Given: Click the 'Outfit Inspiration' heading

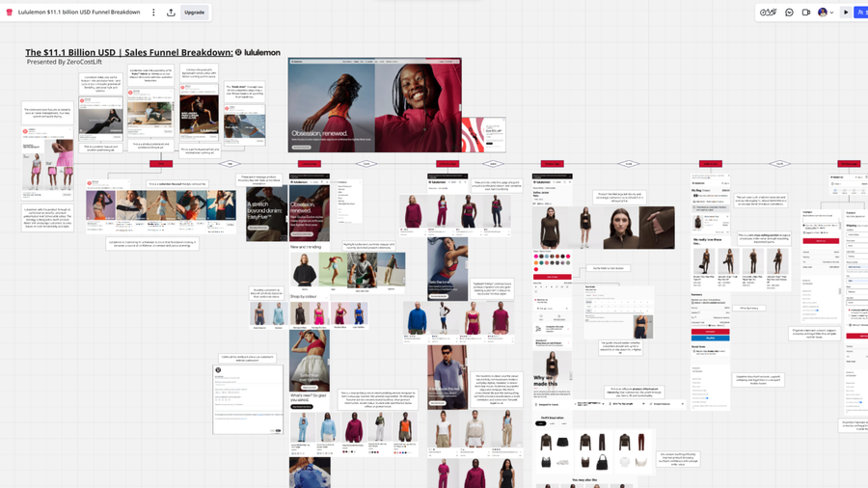Looking at the screenshot, I should point(552,418).
